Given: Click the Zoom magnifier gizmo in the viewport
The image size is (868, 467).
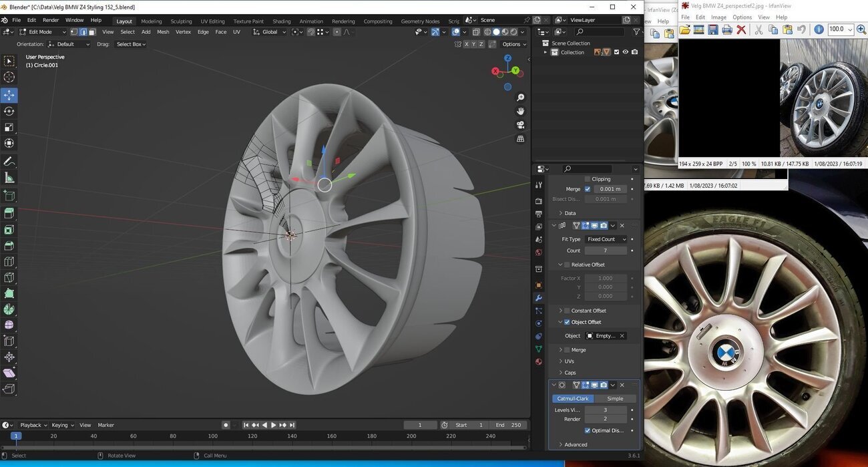Looking at the screenshot, I should (521, 98).
